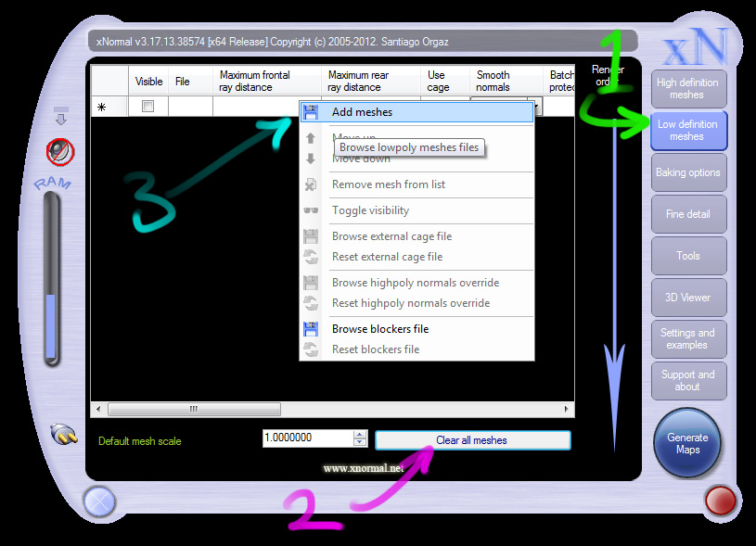Increase mesh scale with spinner up arrow
756x546 pixels.
click(360, 434)
